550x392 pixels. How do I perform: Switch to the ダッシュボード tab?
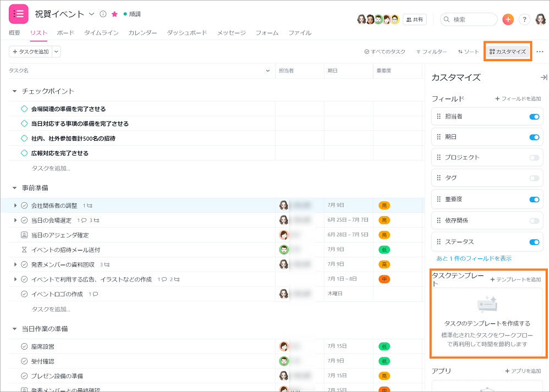(187, 32)
